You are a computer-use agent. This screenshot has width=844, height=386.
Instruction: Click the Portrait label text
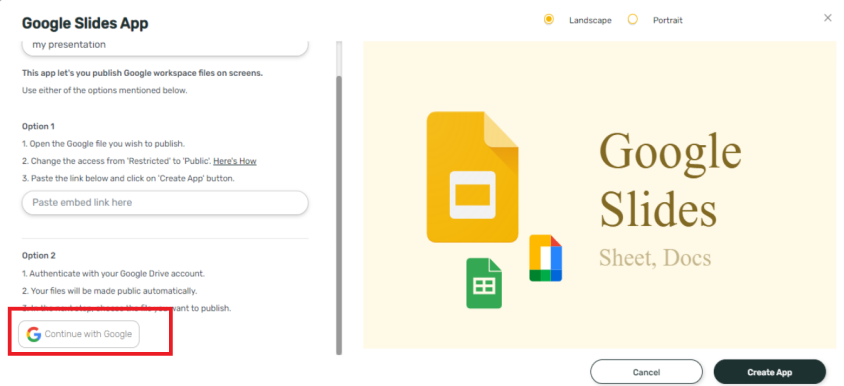point(667,20)
